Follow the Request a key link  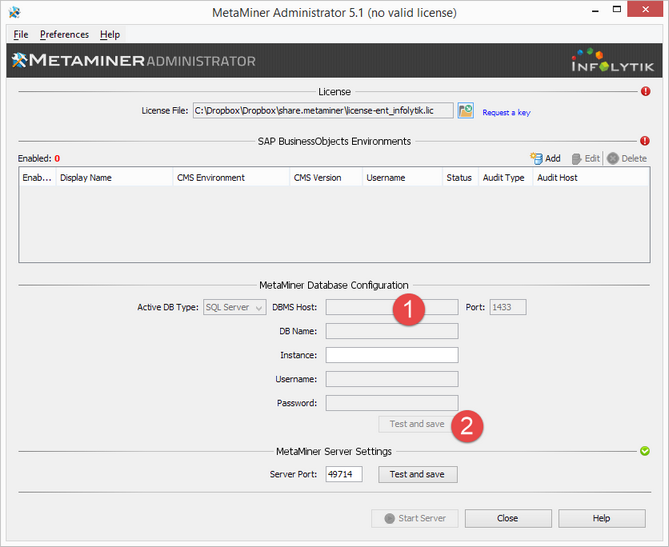pyautogui.click(x=506, y=113)
